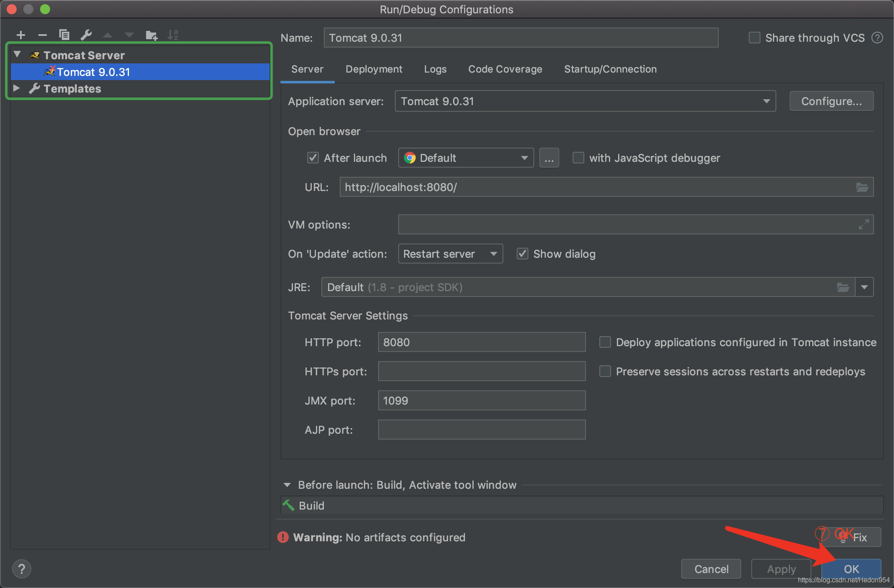This screenshot has width=894, height=588.
Task: Select the Build item in before launch list
Action: tap(582, 505)
